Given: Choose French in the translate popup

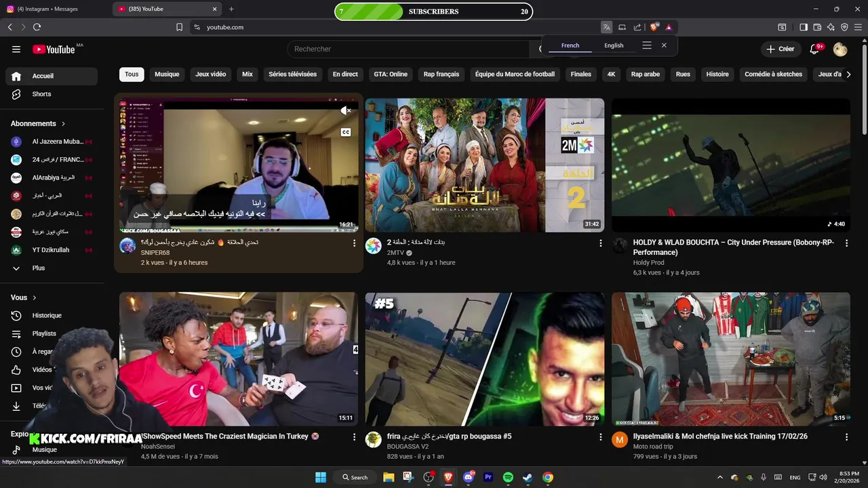Looking at the screenshot, I should click(x=570, y=45).
